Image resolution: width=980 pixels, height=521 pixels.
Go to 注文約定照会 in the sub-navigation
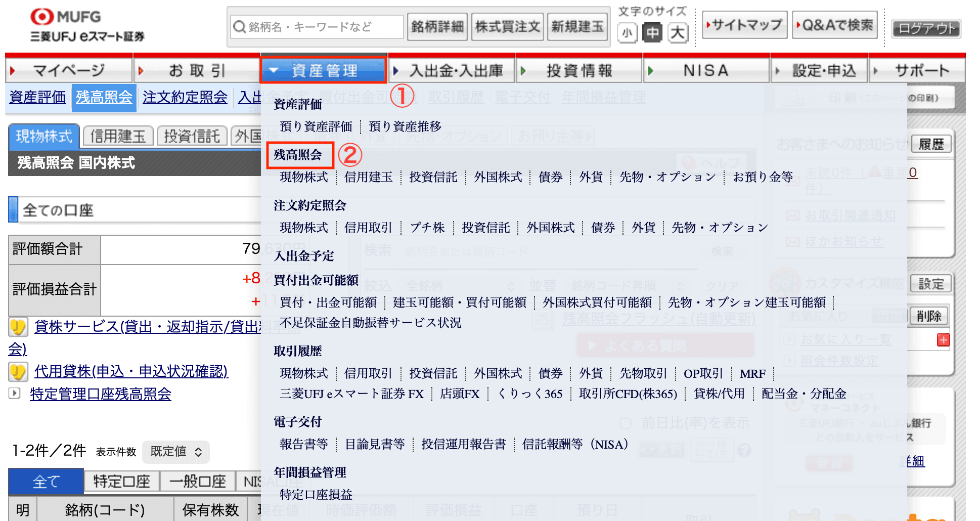tap(185, 97)
